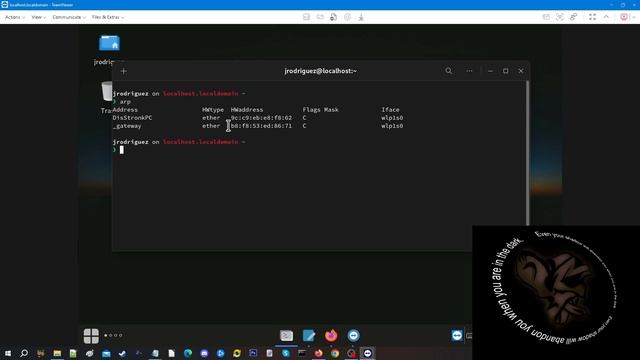This screenshot has height=360, width=640.
Task: Open the Actions menu in TeamViewer
Action: tap(15, 17)
